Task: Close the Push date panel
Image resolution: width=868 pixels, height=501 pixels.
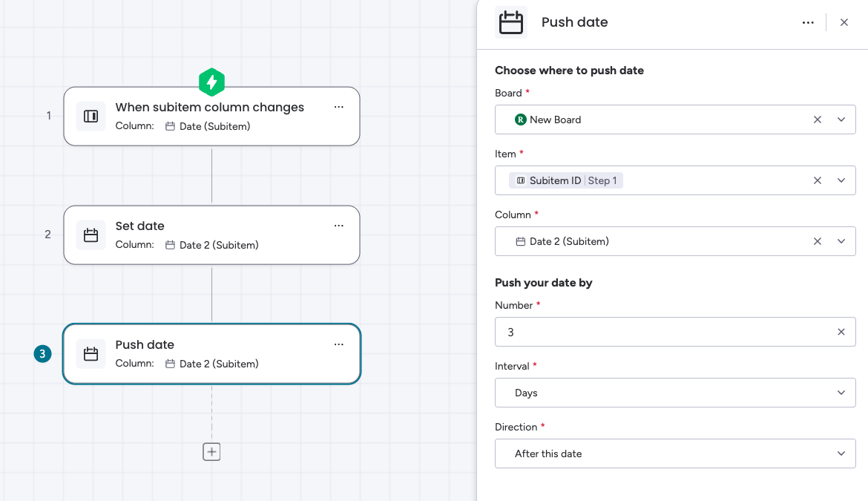Action: click(x=844, y=22)
